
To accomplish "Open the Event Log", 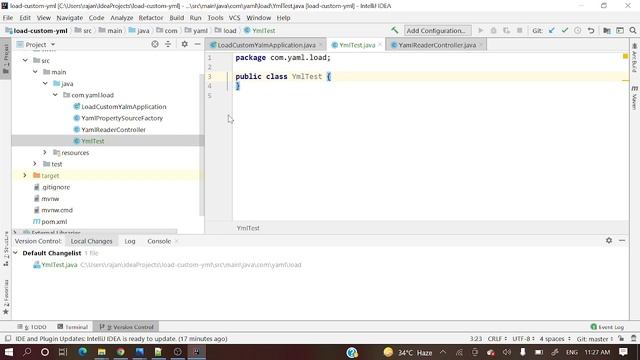I will click(607, 327).
